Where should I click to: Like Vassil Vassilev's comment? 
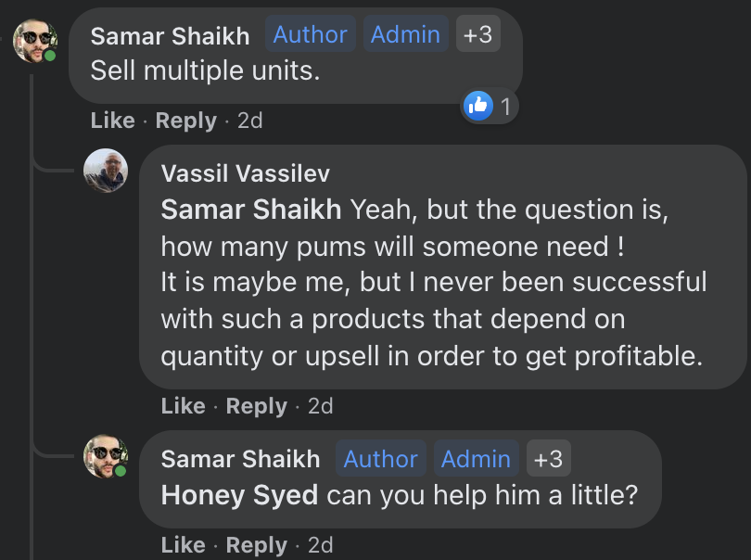183,406
